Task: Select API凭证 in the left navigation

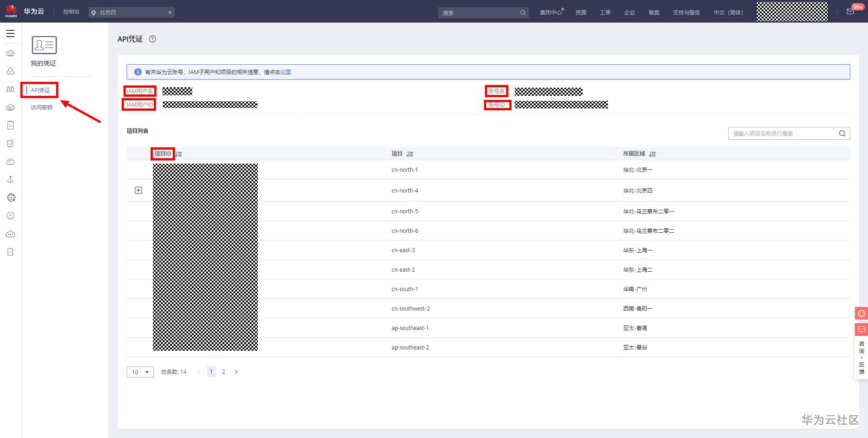Action: tap(40, 90)
